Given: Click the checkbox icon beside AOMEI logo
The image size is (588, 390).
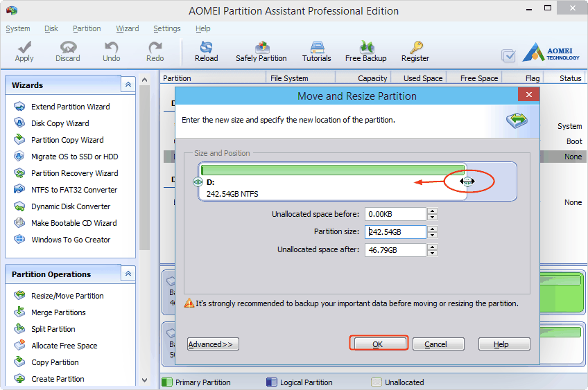Looking at the screenshot, I should 508,56.
